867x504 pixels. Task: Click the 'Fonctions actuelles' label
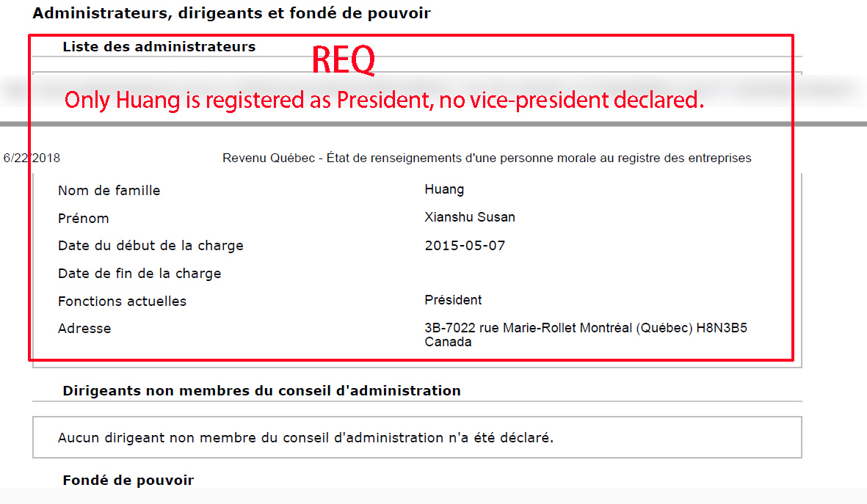(122, 302)
